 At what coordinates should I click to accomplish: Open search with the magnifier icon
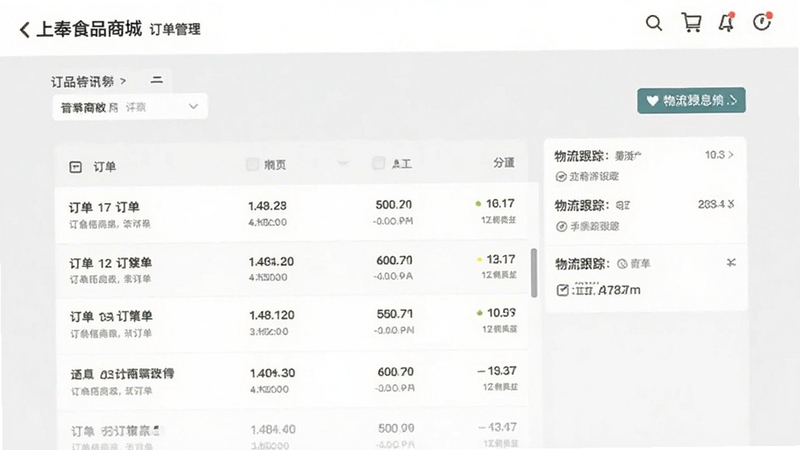654,23
